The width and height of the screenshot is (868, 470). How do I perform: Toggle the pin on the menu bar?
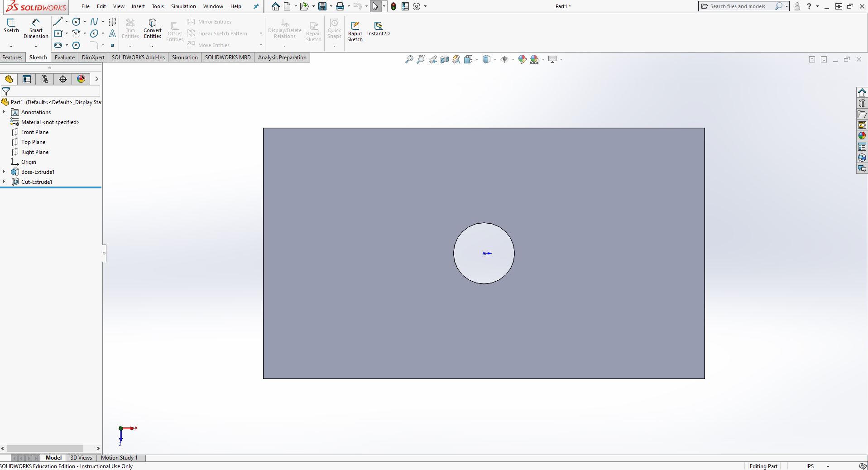256,6
